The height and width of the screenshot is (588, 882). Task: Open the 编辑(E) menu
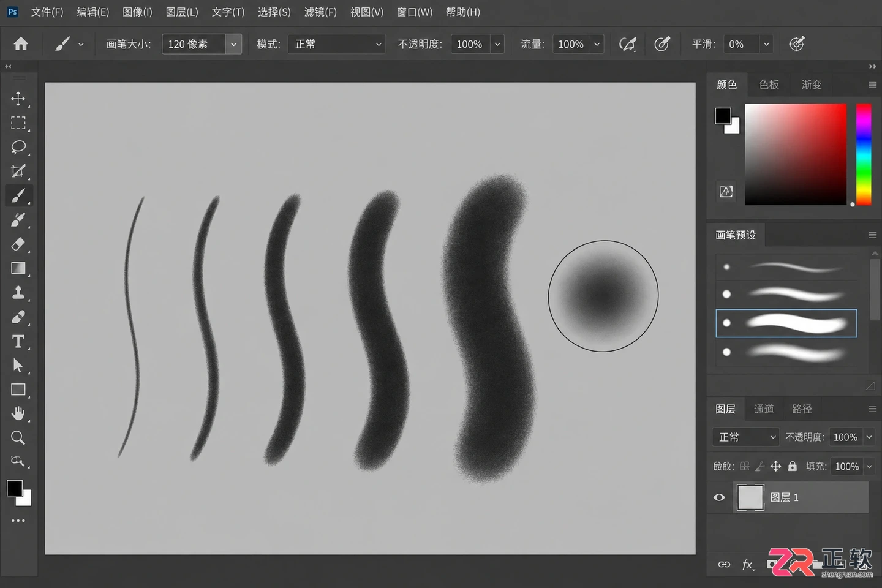[92, 12]
